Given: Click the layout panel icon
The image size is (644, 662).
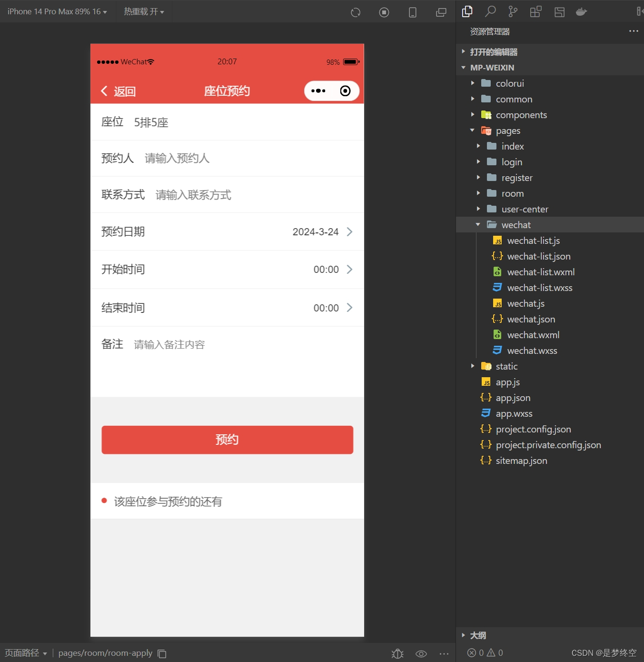Looking at the screenshot, I should (560, 12).
